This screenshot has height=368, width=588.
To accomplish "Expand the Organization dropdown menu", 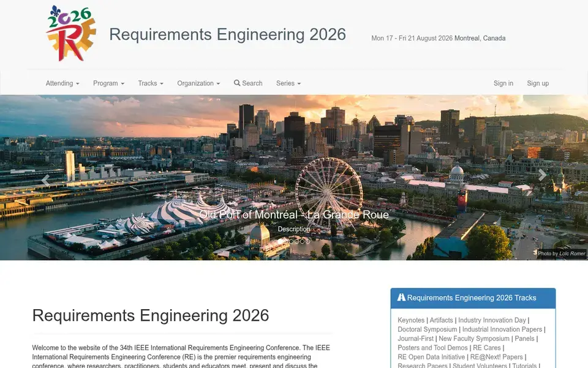I will coord(198,83).
